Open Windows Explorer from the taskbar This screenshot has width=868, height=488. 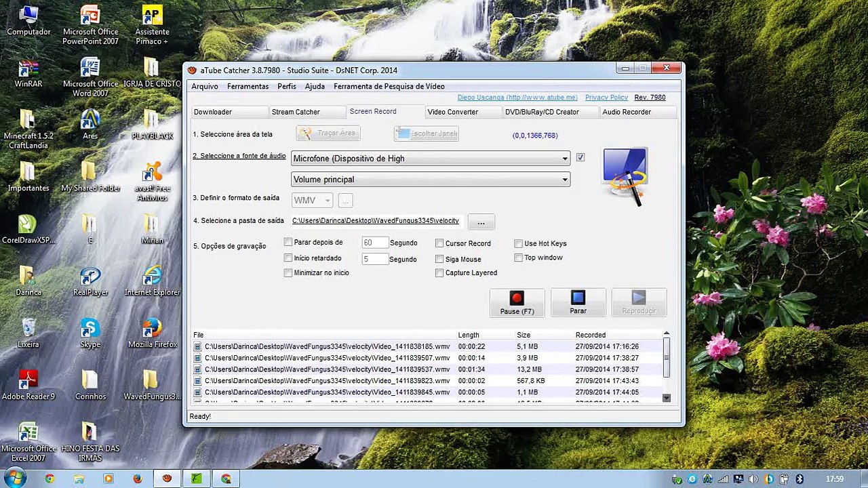[79, 479]
